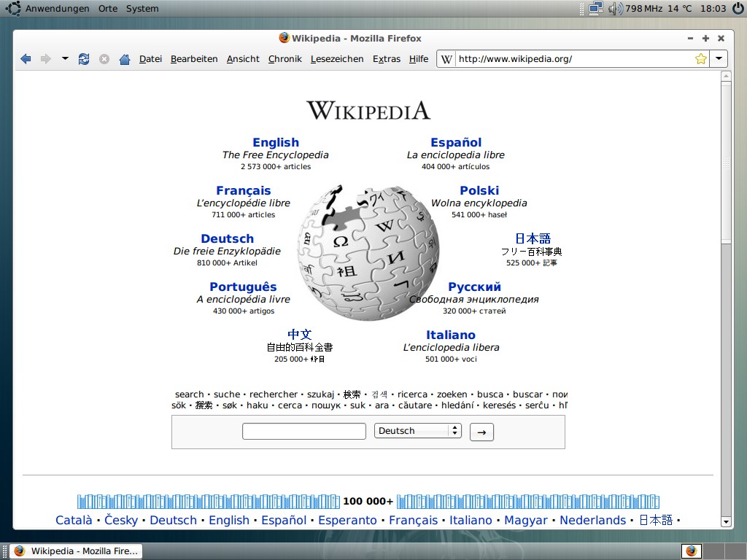Open the Bearbeiten menu
Screen dimensions: 747x560
pos(194,59)
